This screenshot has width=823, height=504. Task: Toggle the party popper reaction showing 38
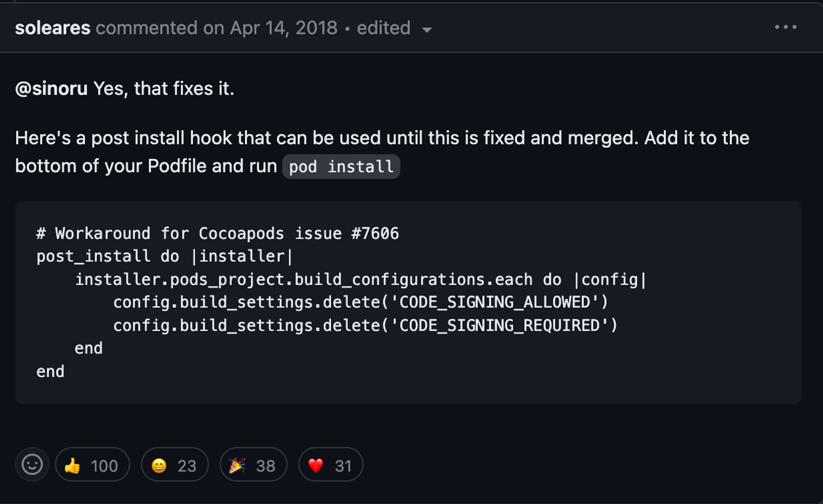[253, 465]
